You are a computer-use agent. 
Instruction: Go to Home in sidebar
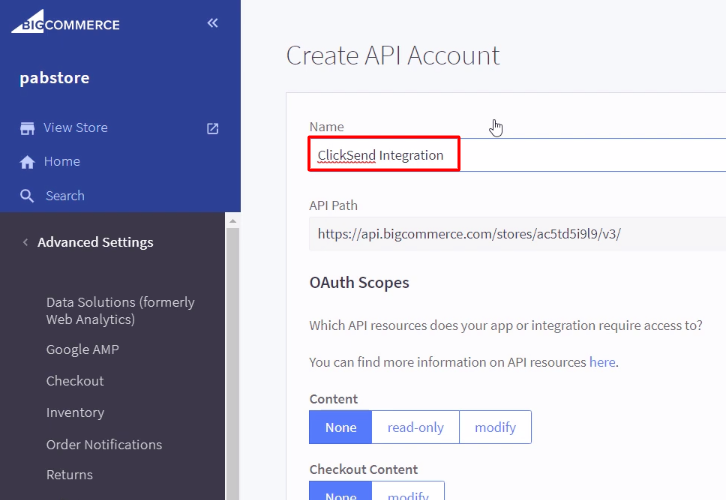coord(62,161)
